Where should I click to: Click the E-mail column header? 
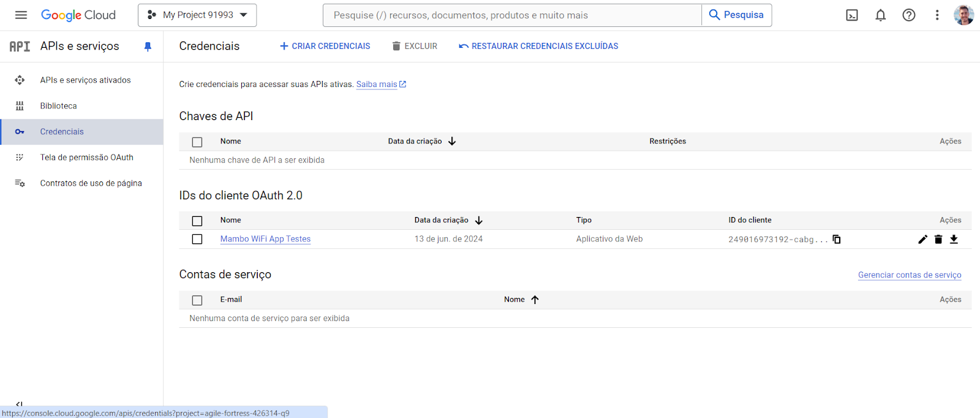point(231,300)
